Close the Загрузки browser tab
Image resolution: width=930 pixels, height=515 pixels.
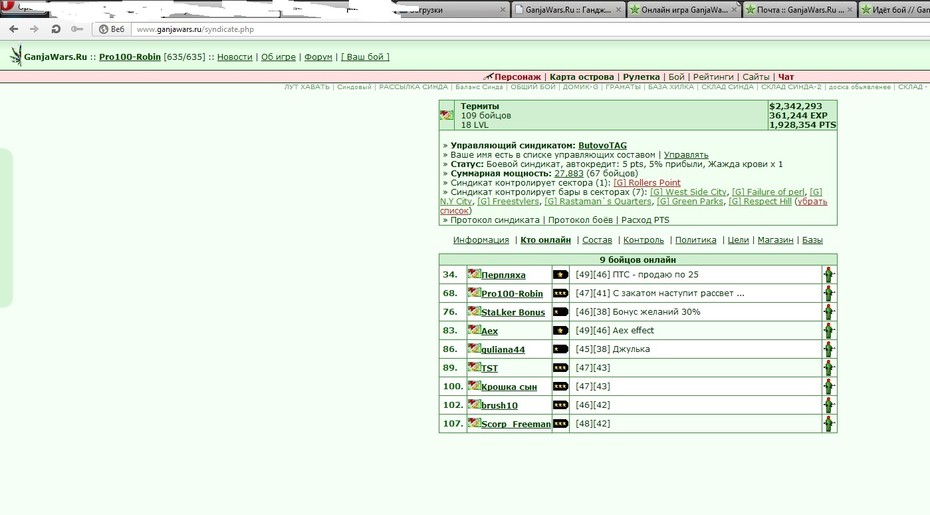point(503,9)
